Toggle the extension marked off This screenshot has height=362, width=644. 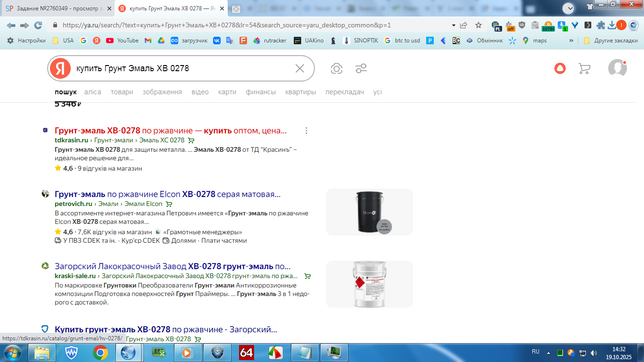pyautogui.click(x=510, y=26)
